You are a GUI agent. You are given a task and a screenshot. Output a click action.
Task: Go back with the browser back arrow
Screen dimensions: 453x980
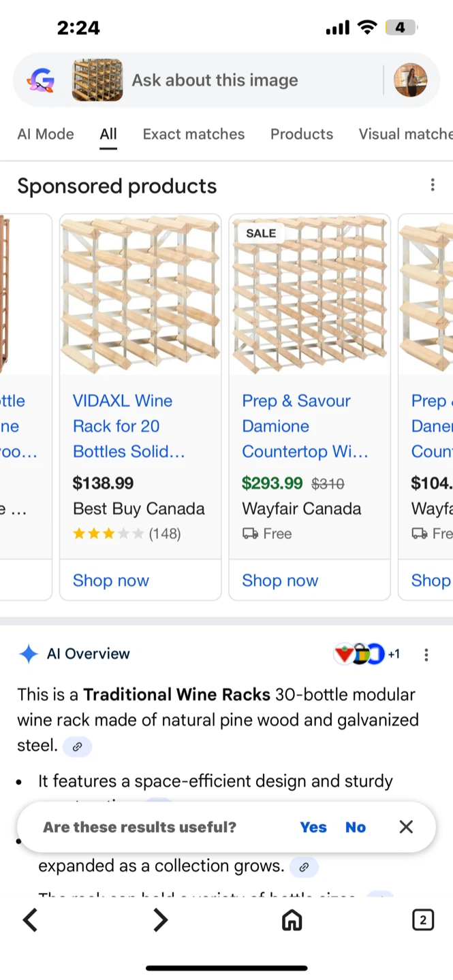click(30, 920)
